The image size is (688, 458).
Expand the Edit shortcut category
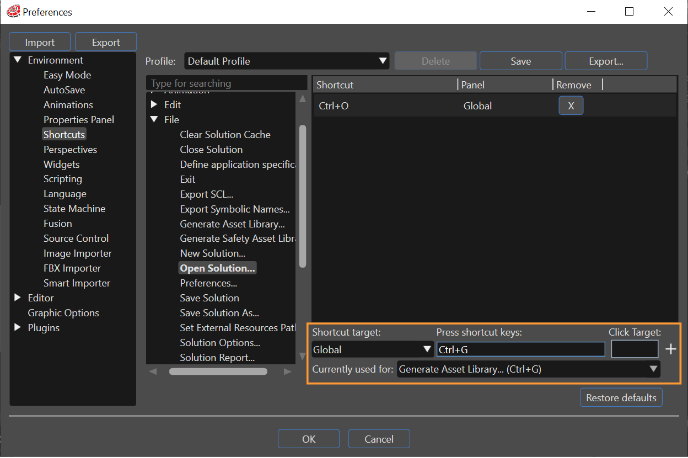coord(154,104)
